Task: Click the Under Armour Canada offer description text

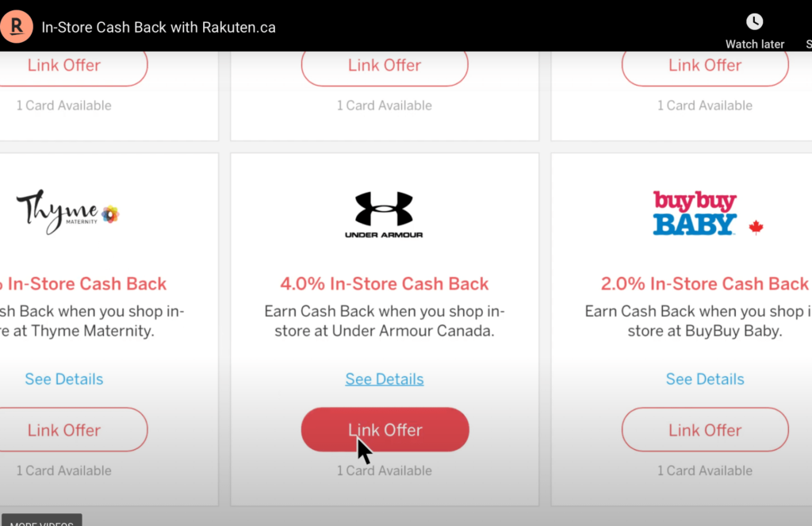Action: click(385, 321)
